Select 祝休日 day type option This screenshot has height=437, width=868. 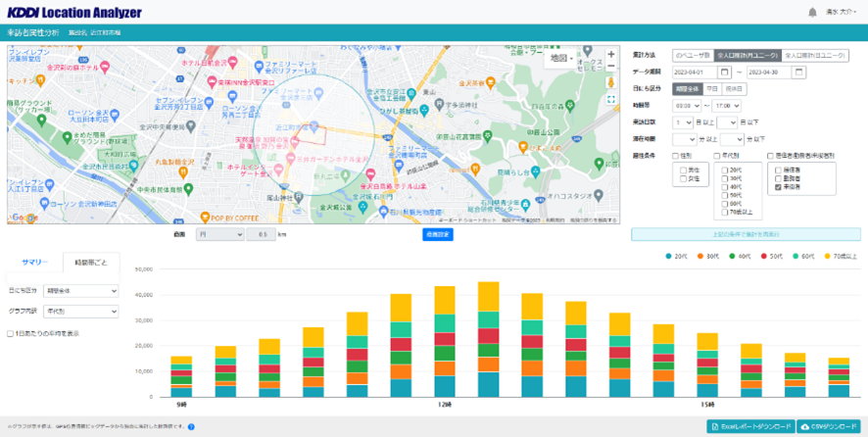[x=734, y=88]
